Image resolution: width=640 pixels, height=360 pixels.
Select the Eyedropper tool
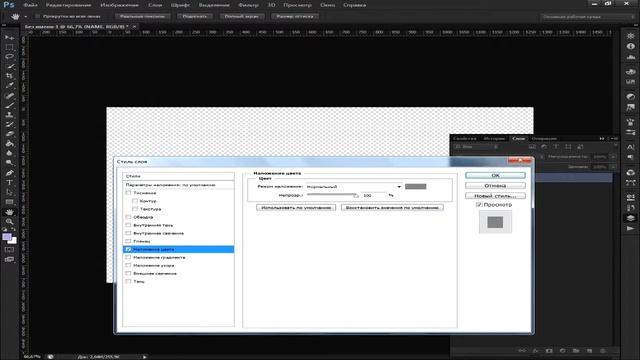[9, 86]
